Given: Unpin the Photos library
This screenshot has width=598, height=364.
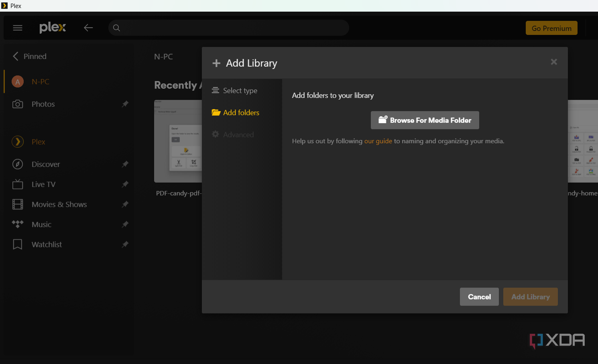Looking at the screenshot, I should pos(125,104).
